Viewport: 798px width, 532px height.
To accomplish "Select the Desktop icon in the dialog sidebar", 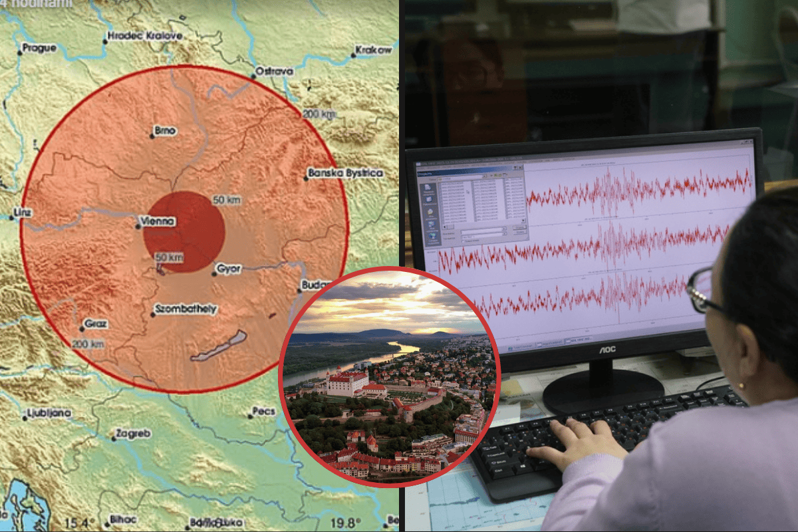I will [x=428, y=199].
